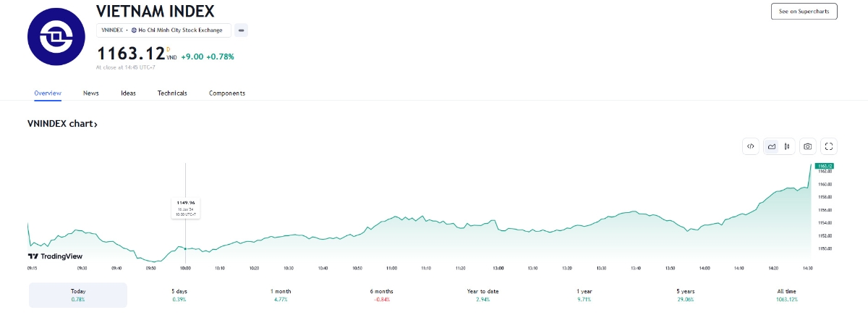Click the small badge next to exchange box
Viewport: 868px width, 323px height.
pyautogui.click(x=242, y=30)
